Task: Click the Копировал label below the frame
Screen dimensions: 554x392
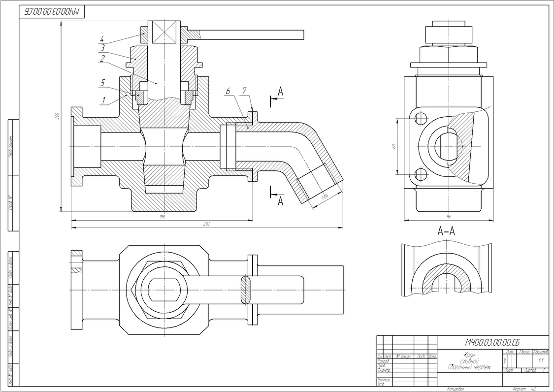Action: pyautogui.click(x=456, y=389)
